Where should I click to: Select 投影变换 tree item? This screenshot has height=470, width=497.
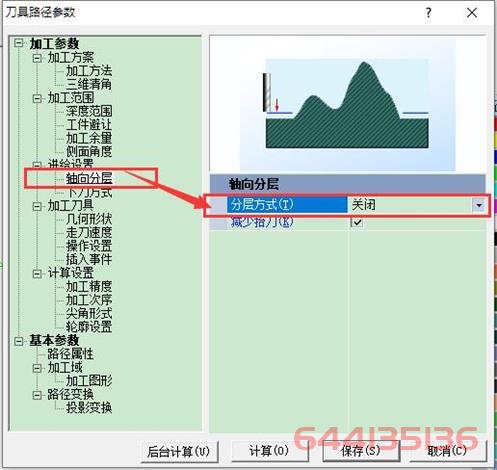click(x=89, y=407)
